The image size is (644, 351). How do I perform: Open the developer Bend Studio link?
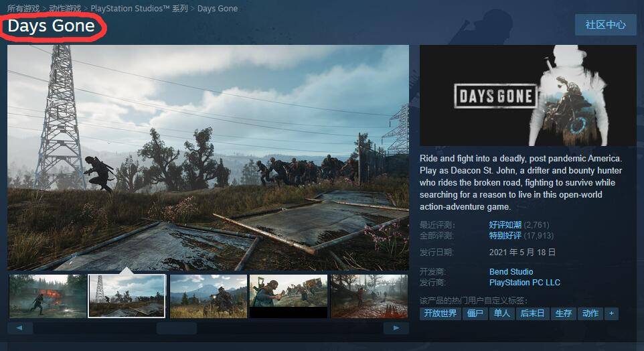tap(511, 272)
